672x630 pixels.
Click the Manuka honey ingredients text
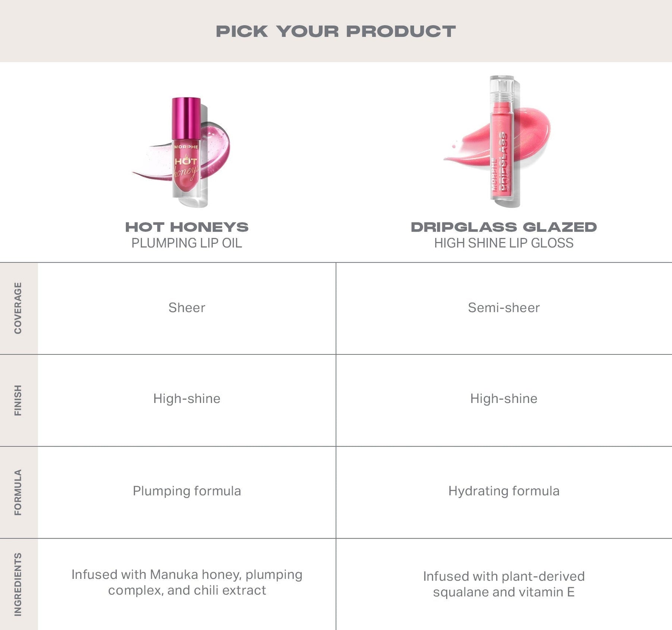click(187, 582)
